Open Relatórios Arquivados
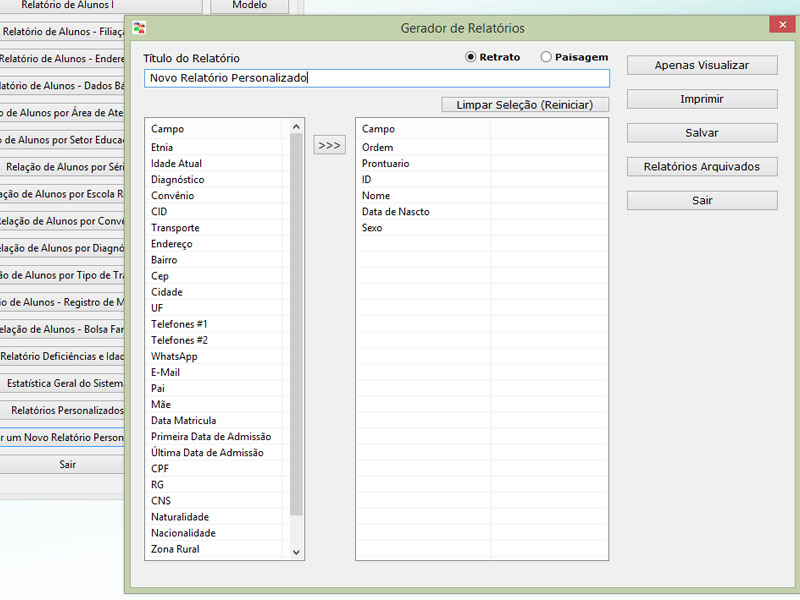 tap(701, 167)
